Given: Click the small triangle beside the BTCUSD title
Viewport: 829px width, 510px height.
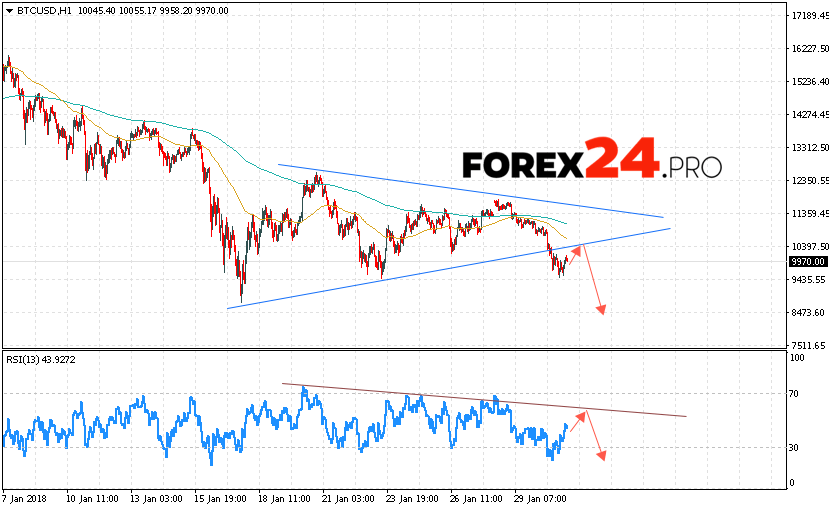Looking at the screenshot, I should point(9,11).
